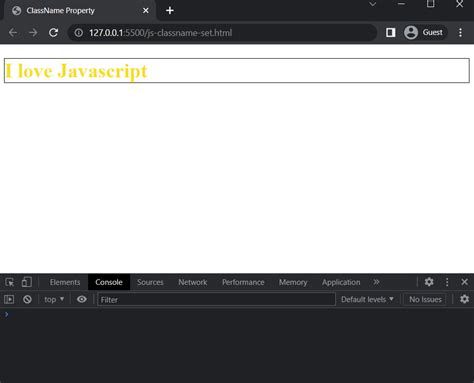This screenshot has height=383, width=474.
Task: Click the browser forward arrow
Action: click(33, 33)
